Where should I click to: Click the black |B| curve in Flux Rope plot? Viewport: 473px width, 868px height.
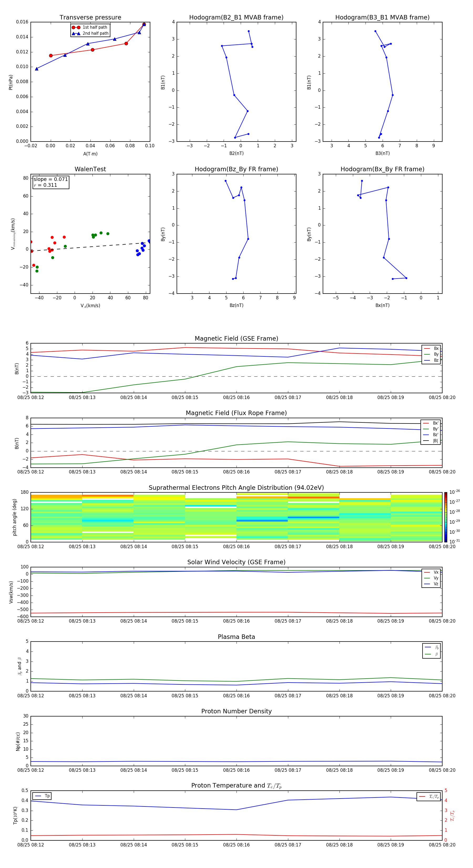click(x=236, y=424)
